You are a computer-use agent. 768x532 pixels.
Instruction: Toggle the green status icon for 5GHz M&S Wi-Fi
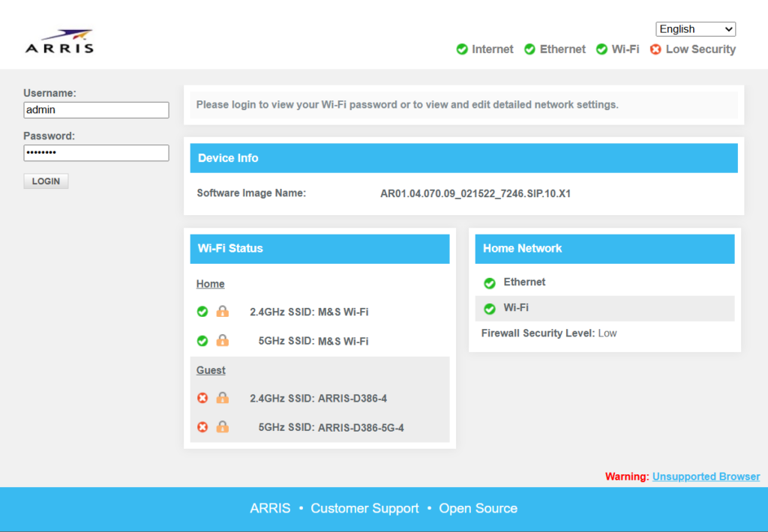point(202,340)
